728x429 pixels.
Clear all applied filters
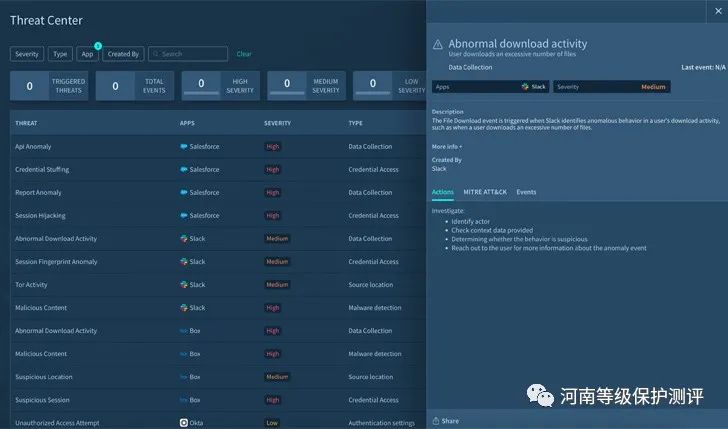tap(244, 54)
